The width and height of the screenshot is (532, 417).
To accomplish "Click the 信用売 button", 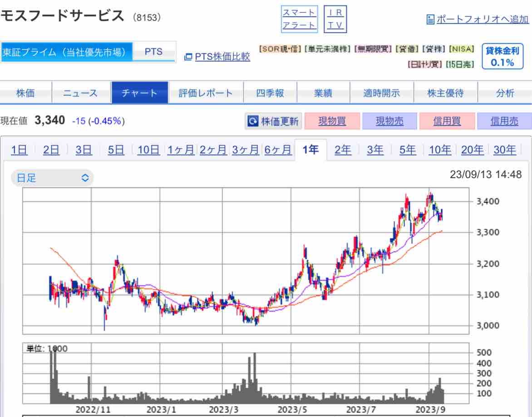I will pos(504,121).
